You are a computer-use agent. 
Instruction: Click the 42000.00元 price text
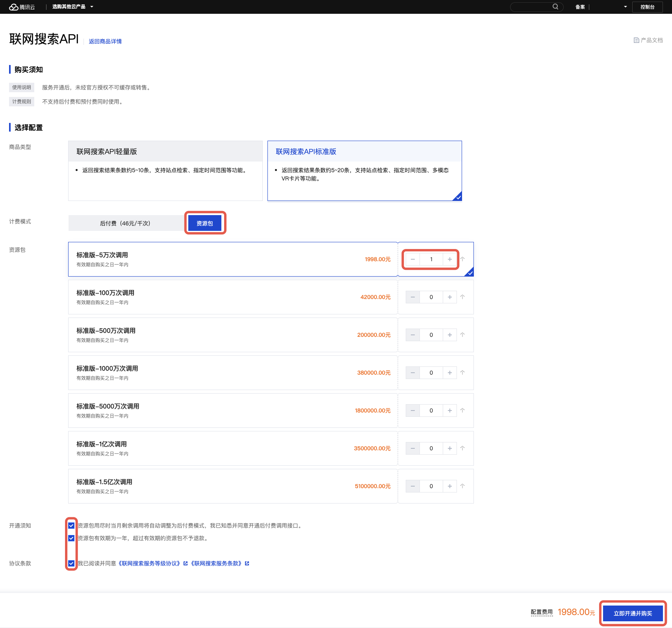tap(375, 297)
